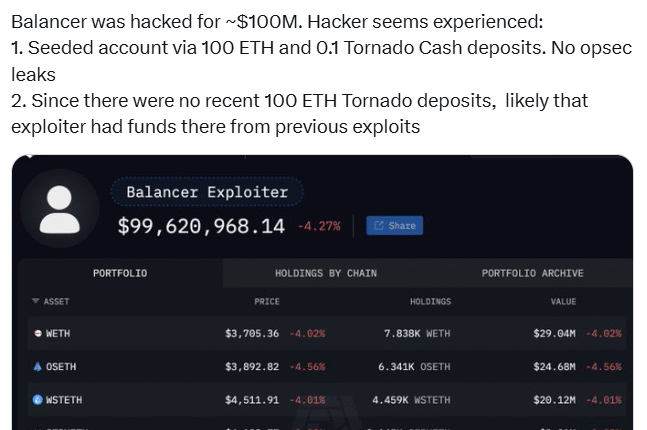Image resolution: width=647 pixels, height=430 pixels.
Task: Click the OSETH token icon
Action: tap(38, 367)
